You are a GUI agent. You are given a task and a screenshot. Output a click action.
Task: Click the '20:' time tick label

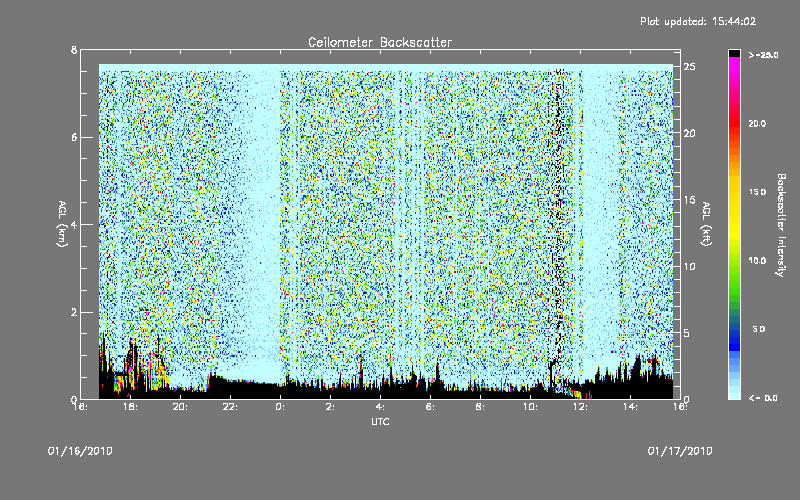click(180, 407)
